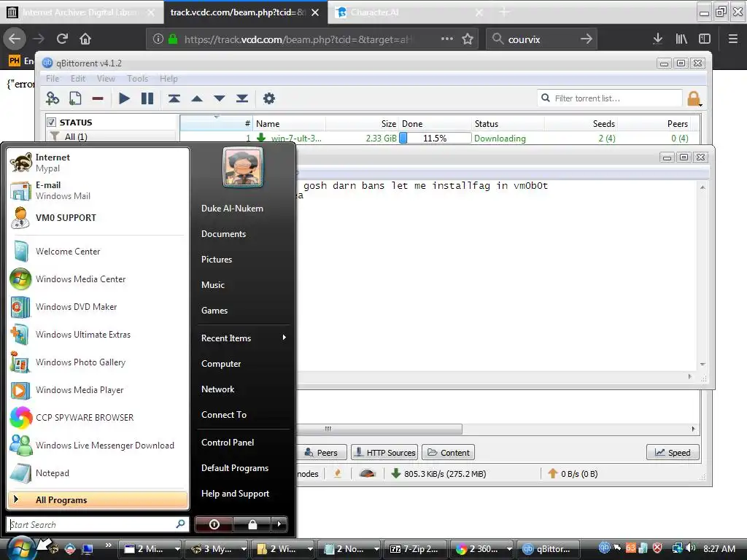Screen dimensions: 747x560
Task: Click the Start Search field
Action: coord(97,524)
